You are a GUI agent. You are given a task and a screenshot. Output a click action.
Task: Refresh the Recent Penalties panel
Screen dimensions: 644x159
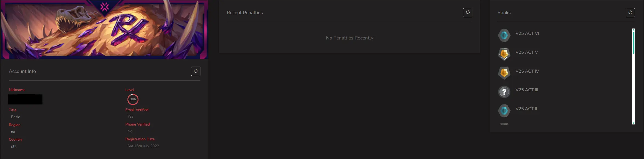467,13
